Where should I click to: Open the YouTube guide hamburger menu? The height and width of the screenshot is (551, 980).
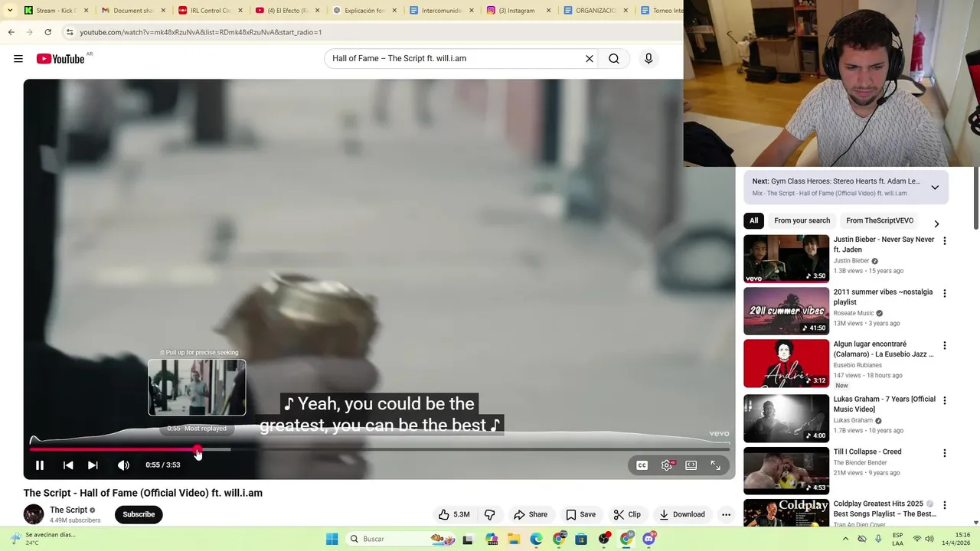18,59
